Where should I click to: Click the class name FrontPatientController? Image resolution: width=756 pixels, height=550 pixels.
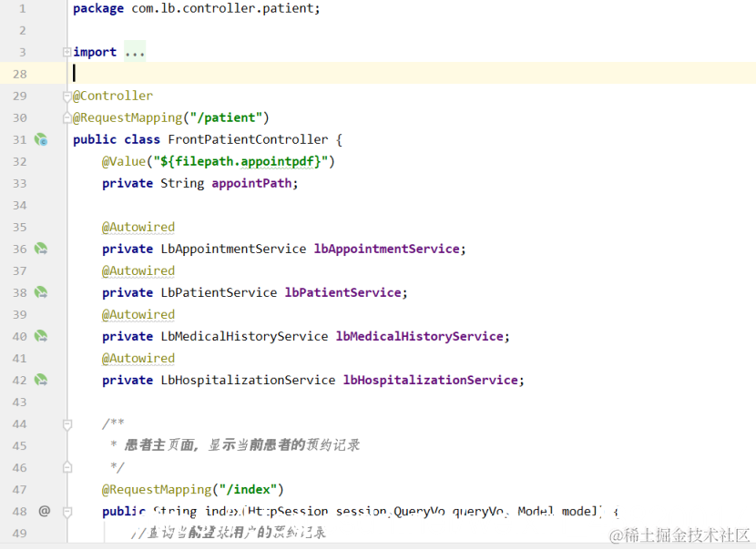(248, 140)
